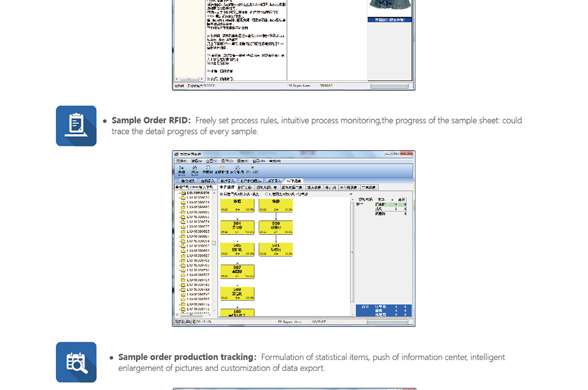Click the blue totals summary panel
Screen dimensions: 588x390
coord(384,311)
